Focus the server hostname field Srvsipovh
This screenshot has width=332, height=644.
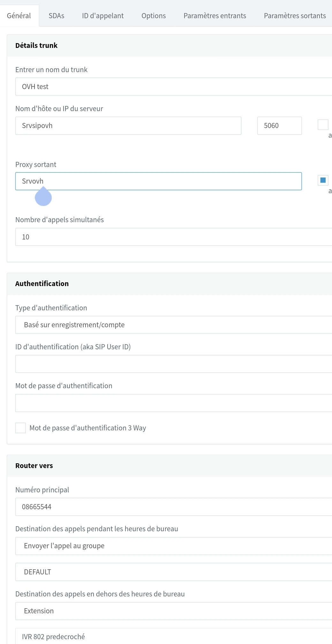[x=128, y=125]
